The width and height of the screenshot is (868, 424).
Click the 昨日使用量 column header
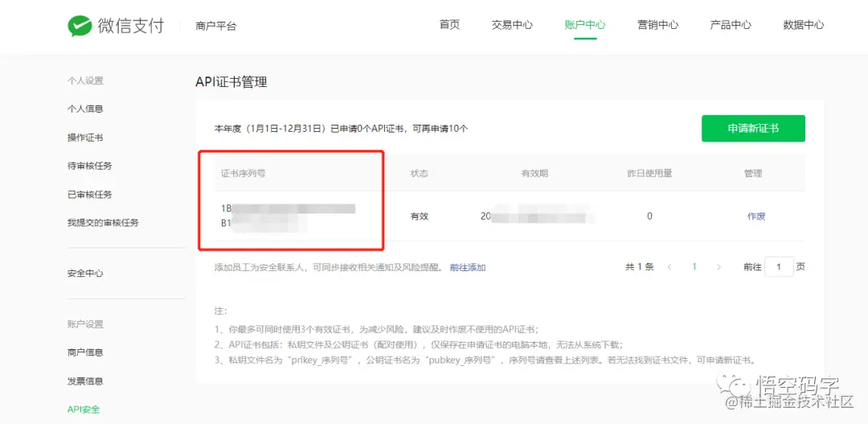[649, 174]
